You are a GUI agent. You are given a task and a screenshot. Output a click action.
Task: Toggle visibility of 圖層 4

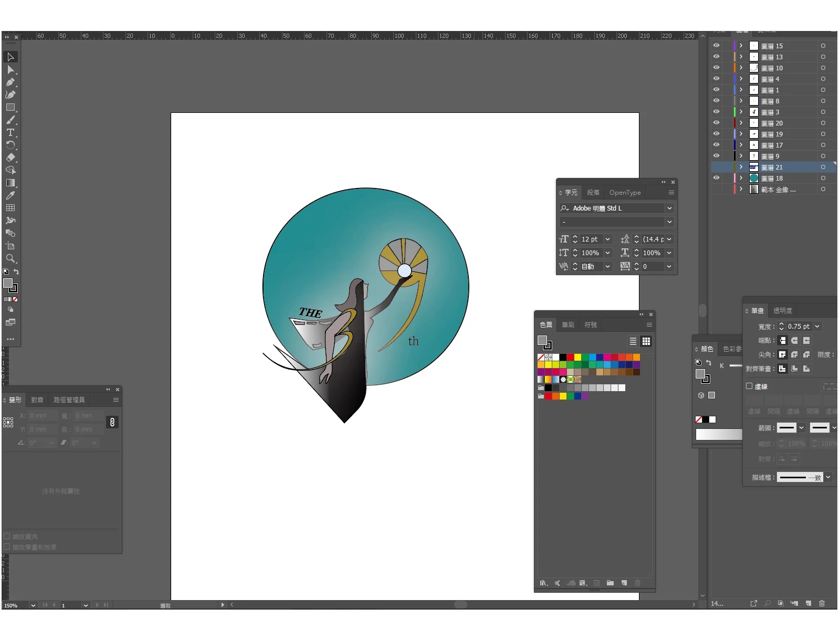tap(716, 79)
